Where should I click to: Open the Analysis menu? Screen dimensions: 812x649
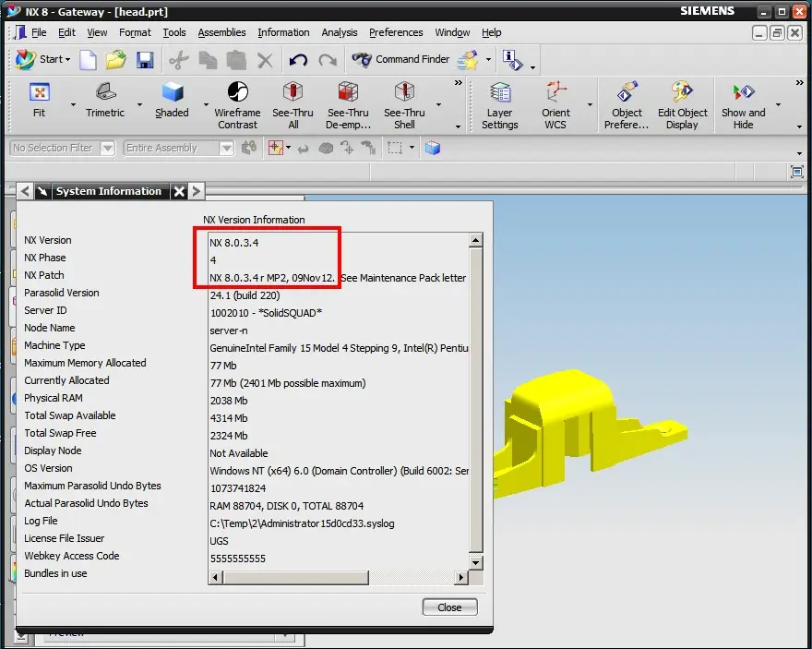(x=340, y=32)
